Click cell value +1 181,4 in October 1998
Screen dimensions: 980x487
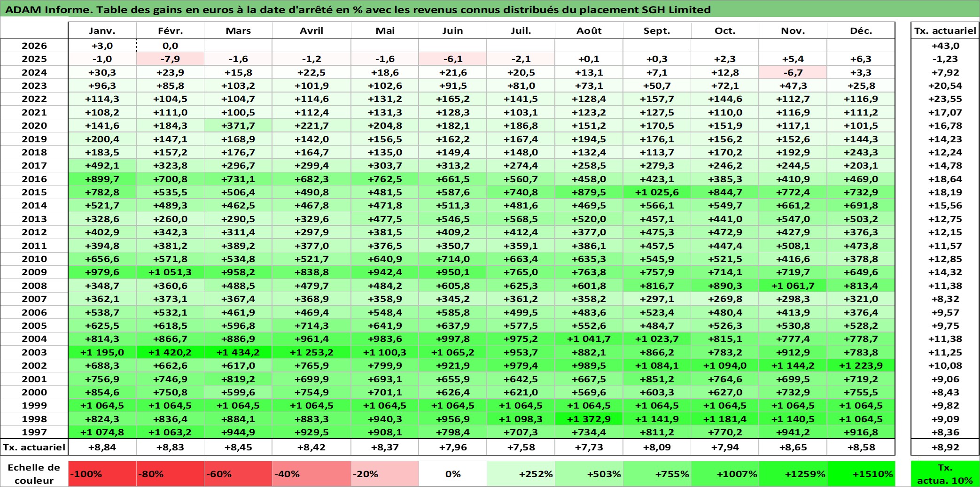pos(725,419)
